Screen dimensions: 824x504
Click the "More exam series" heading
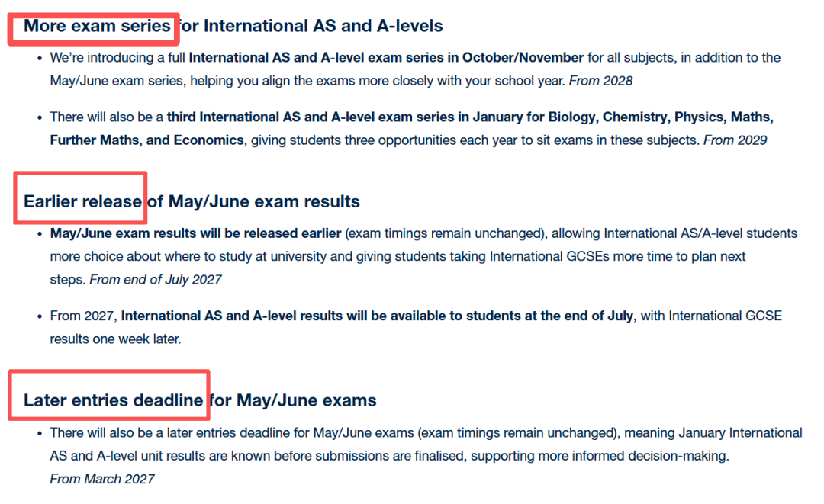pyautogui.click(x=97, y=26)
